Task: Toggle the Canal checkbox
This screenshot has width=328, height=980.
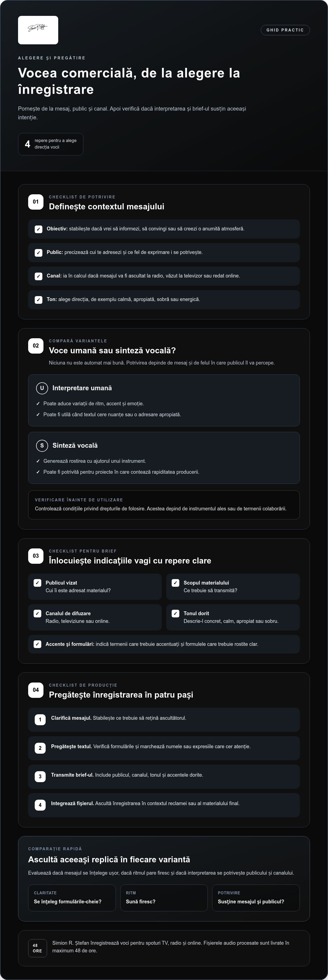Action: [38, 276]
